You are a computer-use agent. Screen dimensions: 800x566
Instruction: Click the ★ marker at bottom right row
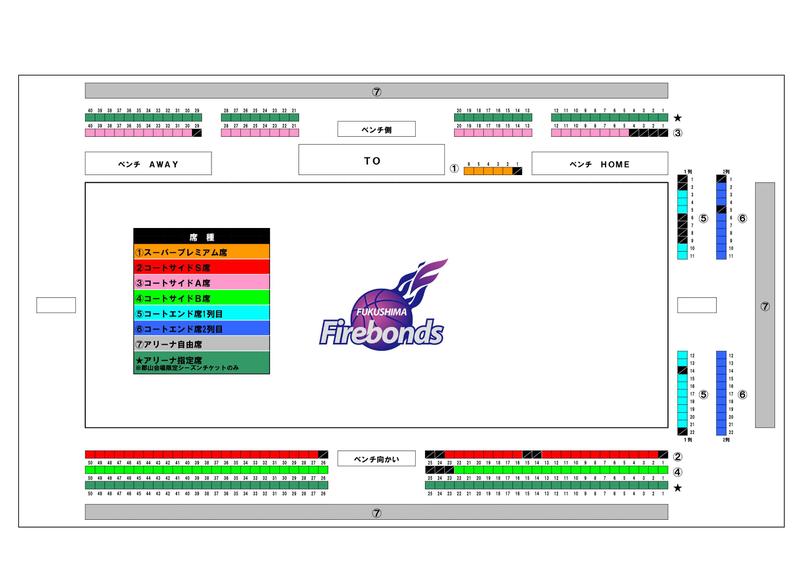[x=678, y=488]
